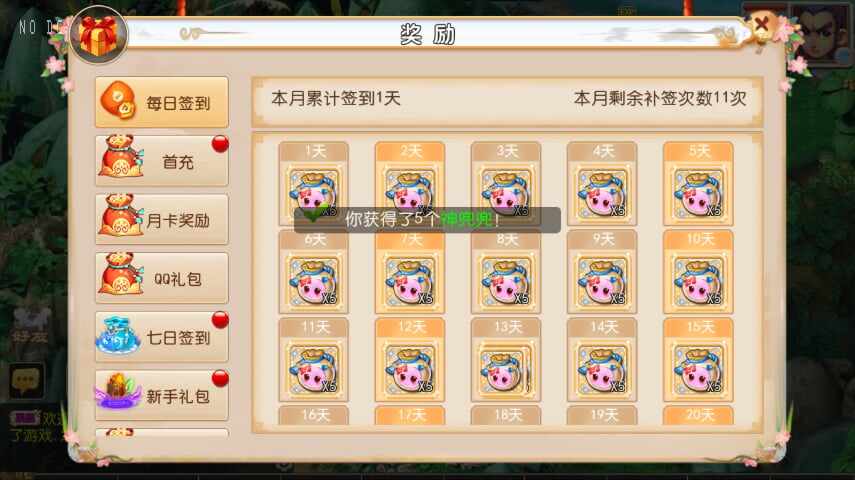Tap the 15天 reward pouch icon
Image resolution: width=855 pixels, height=480 pixels.
[x=698, y=370]
